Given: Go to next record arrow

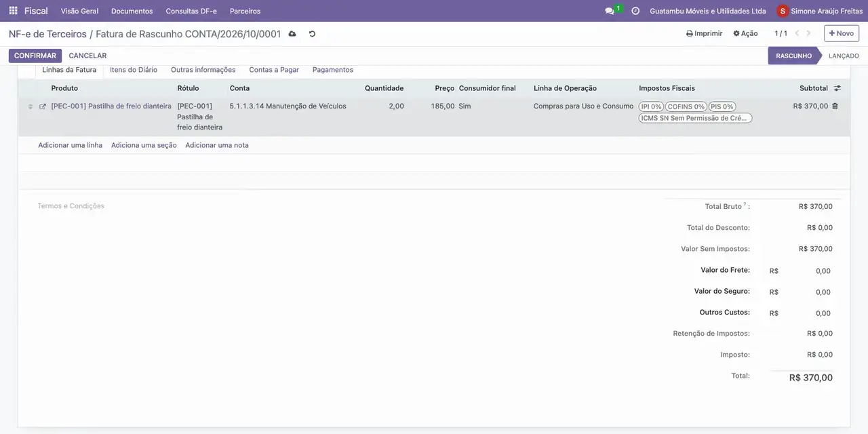Looking at the screenshot, I should click(808, 33).
